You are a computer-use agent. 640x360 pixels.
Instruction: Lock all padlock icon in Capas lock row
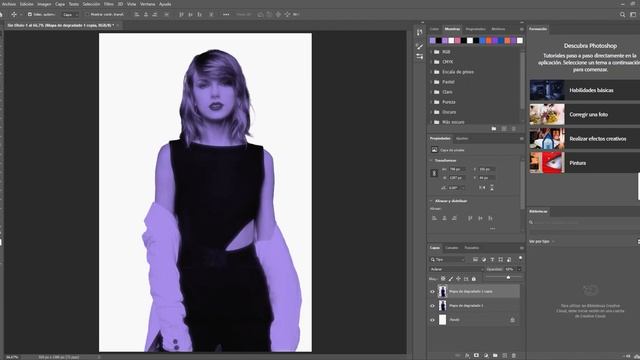pos(474,279)
